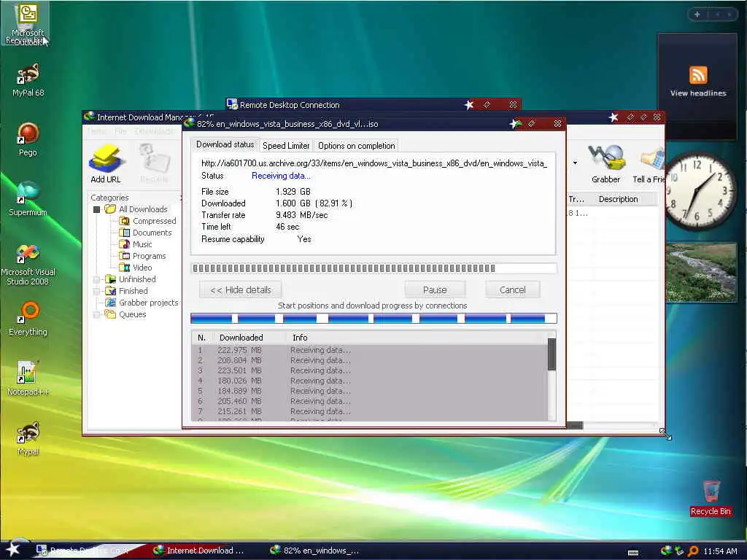Viewport: 747px width, 560px height.
Task: Click the IDM icon in system tray
Action: coord(666,551)
